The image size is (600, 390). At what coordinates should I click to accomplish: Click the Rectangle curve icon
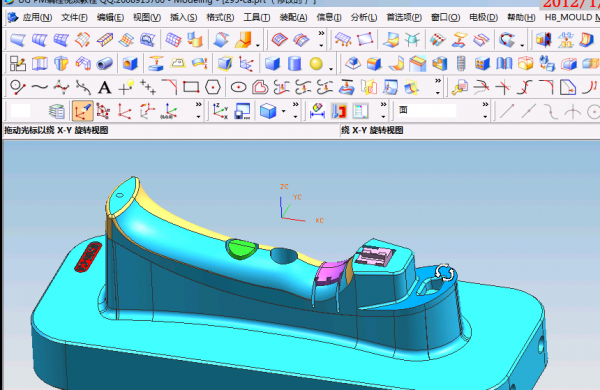click(x=191, y=87)
